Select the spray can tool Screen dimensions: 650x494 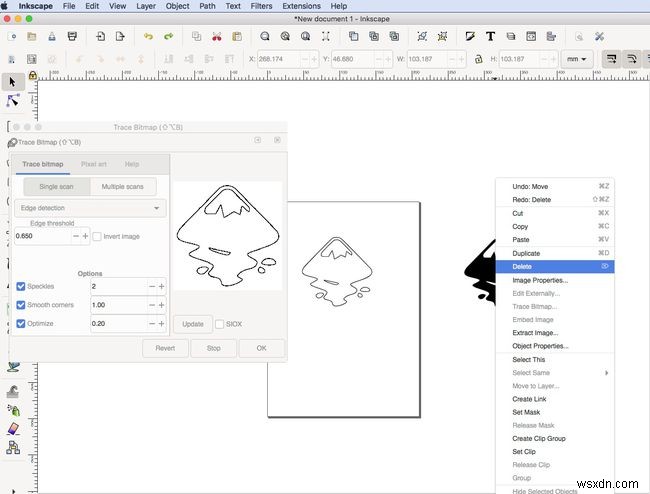click(x=13, y=410)
